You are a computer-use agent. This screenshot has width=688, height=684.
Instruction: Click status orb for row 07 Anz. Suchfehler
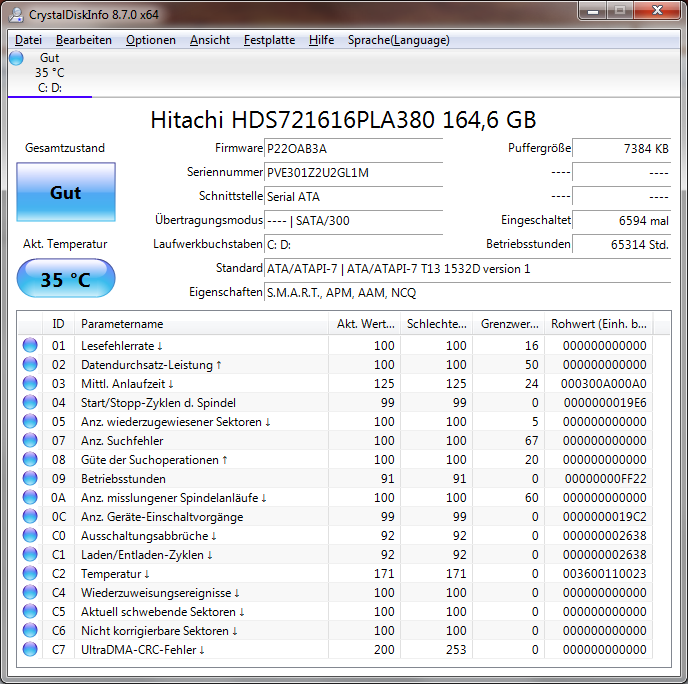pyautogui.click(x=30, y=440)
